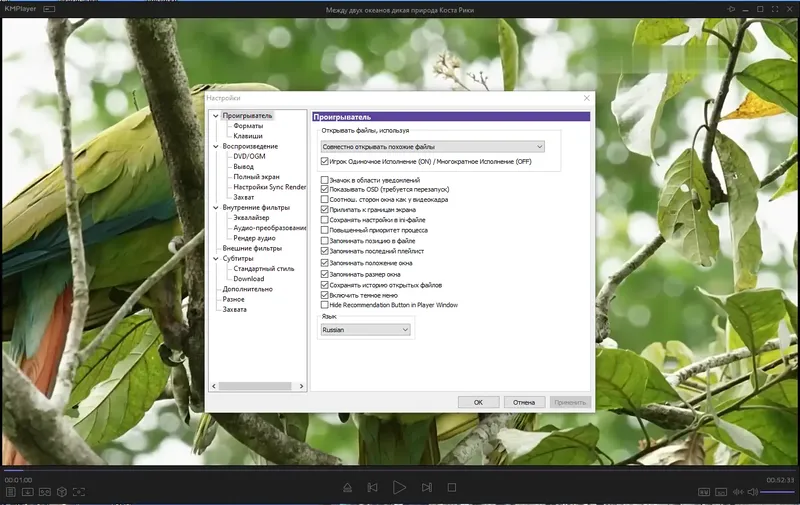Open the playlist panel icon
The width and height of the screenshot is (800, 505).
(10, 492)
